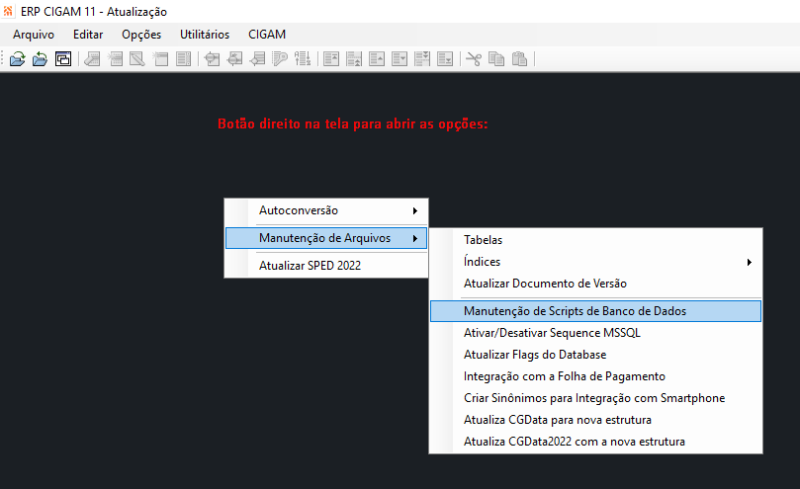Click the folder icon with green right arrow
The image size is (800, 489).
click(x=17, y=59)
